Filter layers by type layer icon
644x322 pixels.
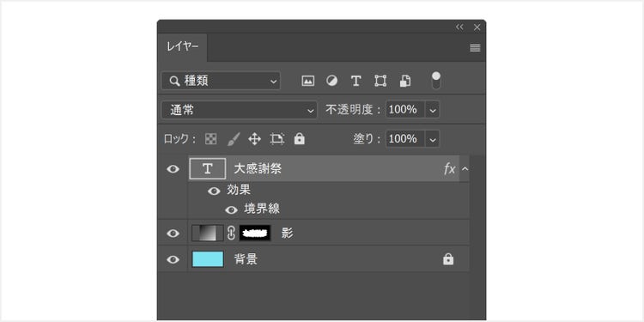(x=355, y=81)
